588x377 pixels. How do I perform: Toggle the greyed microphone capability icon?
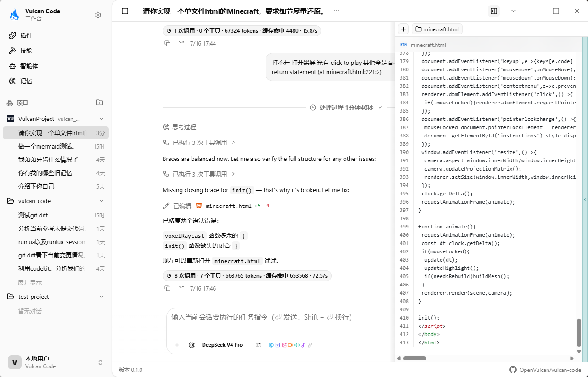coord(310,345)
